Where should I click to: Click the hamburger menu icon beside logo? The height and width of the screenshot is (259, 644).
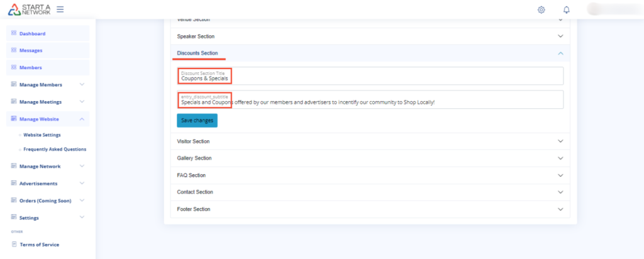click(x=60, y=9)
